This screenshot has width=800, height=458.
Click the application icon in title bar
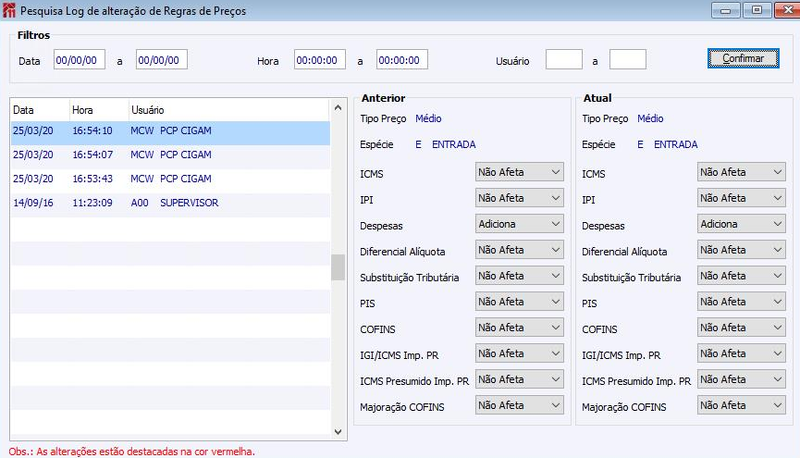[x=9, y=10]
